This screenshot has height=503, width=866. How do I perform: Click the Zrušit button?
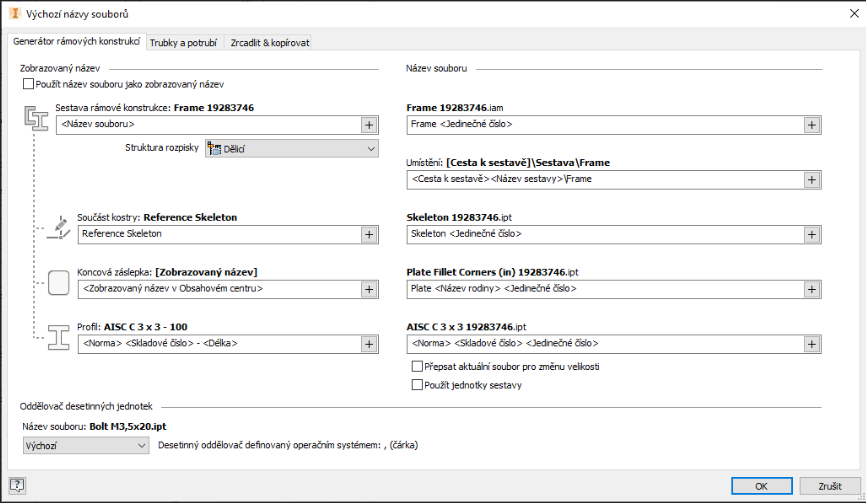click(x=829, y=486)
